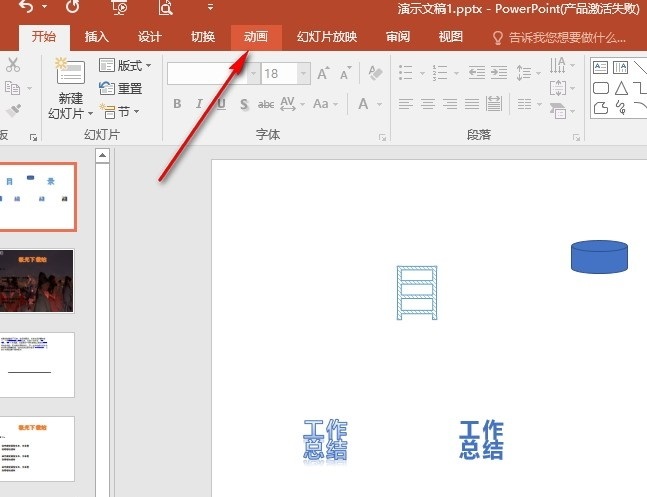
Task: Click the font name input box
Action: (206, 73)
